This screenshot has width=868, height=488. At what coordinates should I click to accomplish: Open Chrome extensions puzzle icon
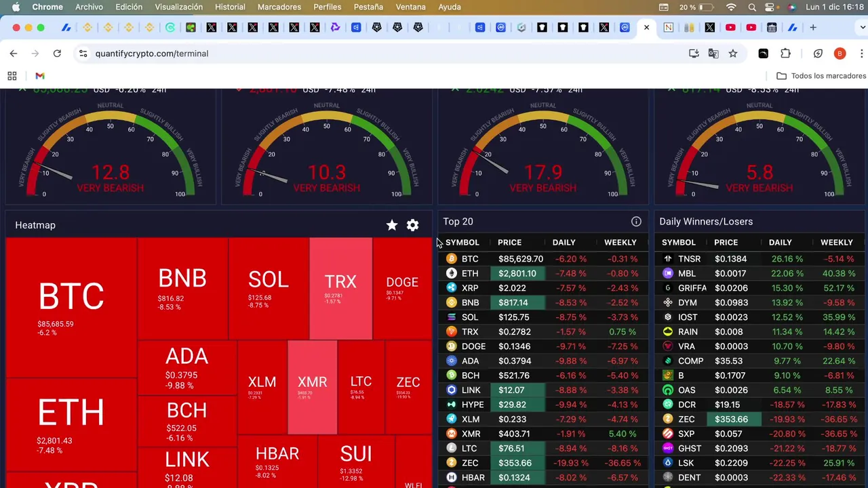coord(786,54)
